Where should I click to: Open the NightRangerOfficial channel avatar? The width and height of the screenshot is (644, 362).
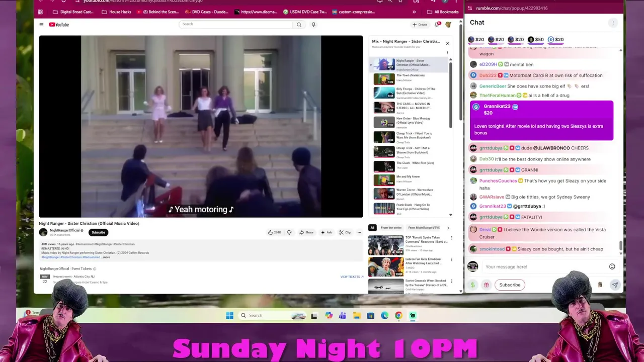[43, 232]
